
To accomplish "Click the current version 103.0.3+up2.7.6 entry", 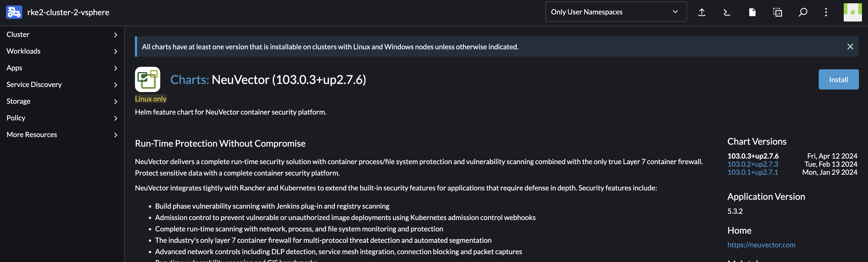I will point(753,156).
